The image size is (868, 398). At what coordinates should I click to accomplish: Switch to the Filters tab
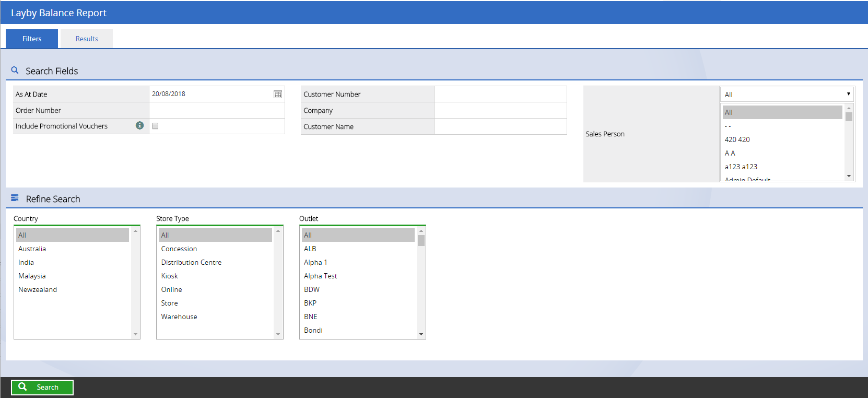(32, 39)
